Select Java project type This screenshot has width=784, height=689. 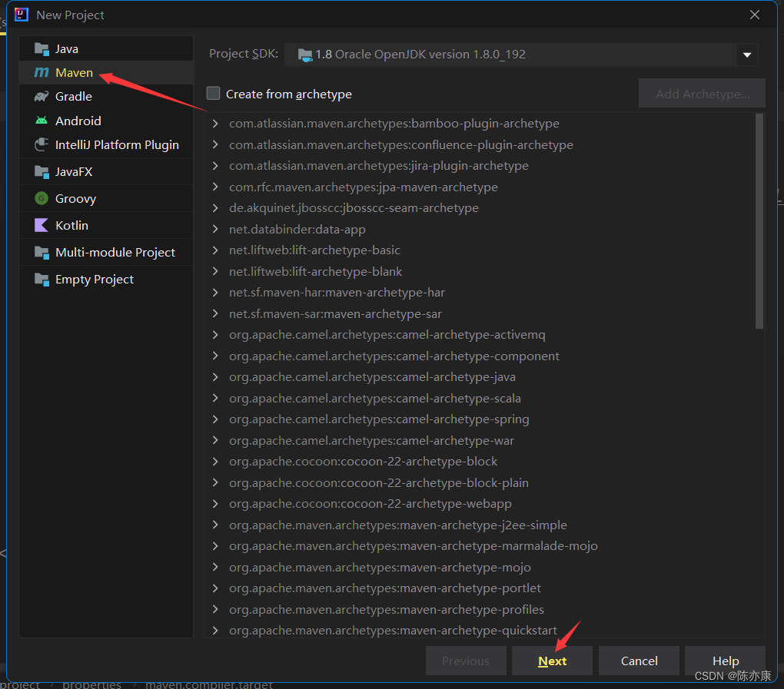[x=106, y=49]
